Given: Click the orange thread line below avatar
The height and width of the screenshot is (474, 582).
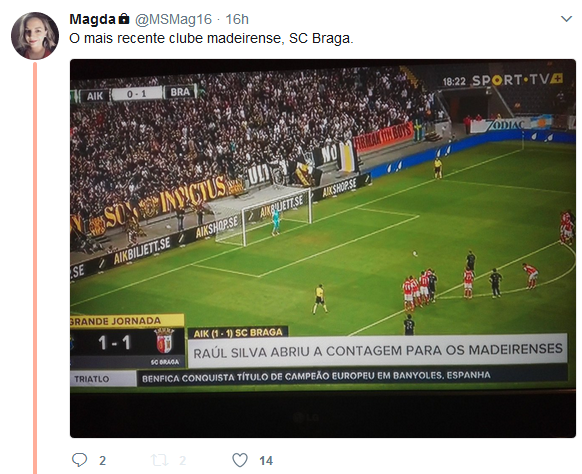Looking at the screenshot, I should pyautogui.click(x=35, y=267).
